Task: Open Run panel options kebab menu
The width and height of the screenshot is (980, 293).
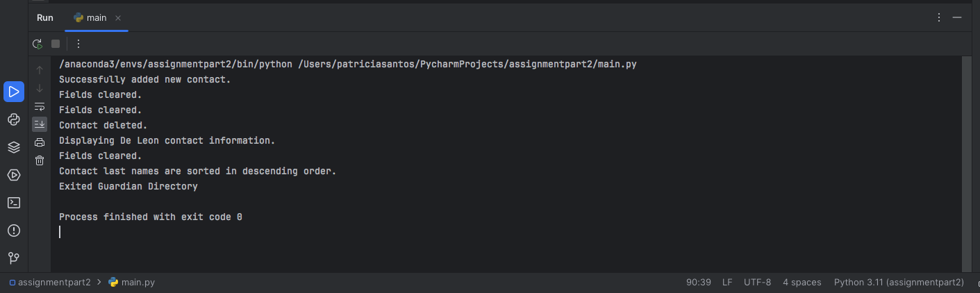Action: [939, 18]
